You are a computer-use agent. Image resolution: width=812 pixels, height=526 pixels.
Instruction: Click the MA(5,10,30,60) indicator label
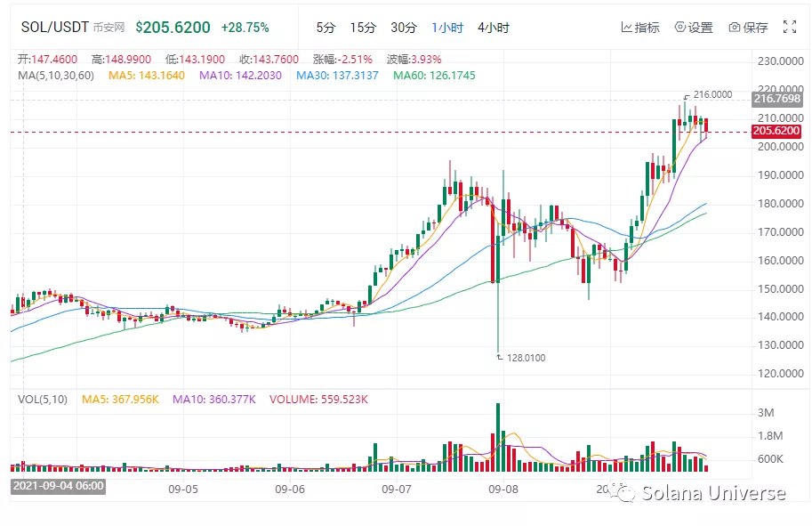pyautogui.click(x=56, y=76)
